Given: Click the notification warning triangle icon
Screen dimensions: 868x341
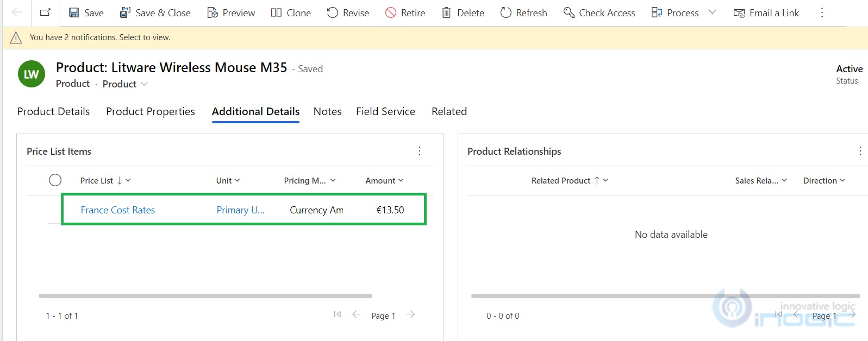Looking at the screenshot, I should click(x=16, y=37).
